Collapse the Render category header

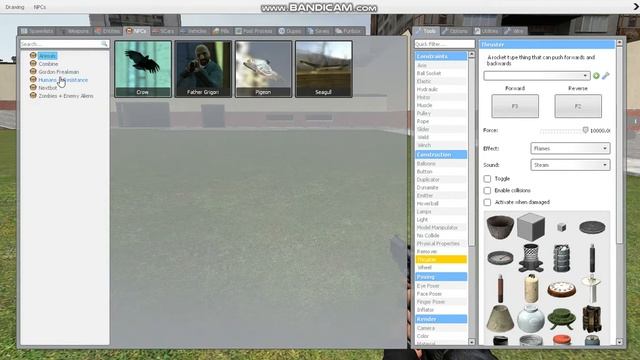point(441,319)
